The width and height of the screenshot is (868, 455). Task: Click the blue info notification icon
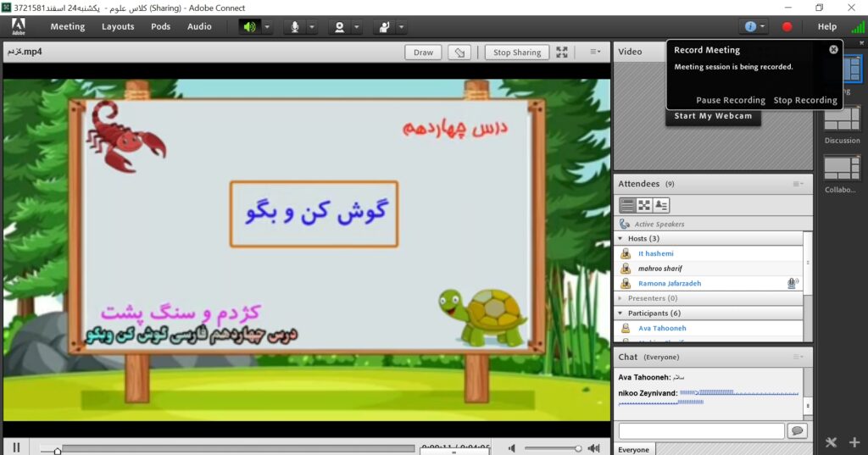(x=750, y=26)
